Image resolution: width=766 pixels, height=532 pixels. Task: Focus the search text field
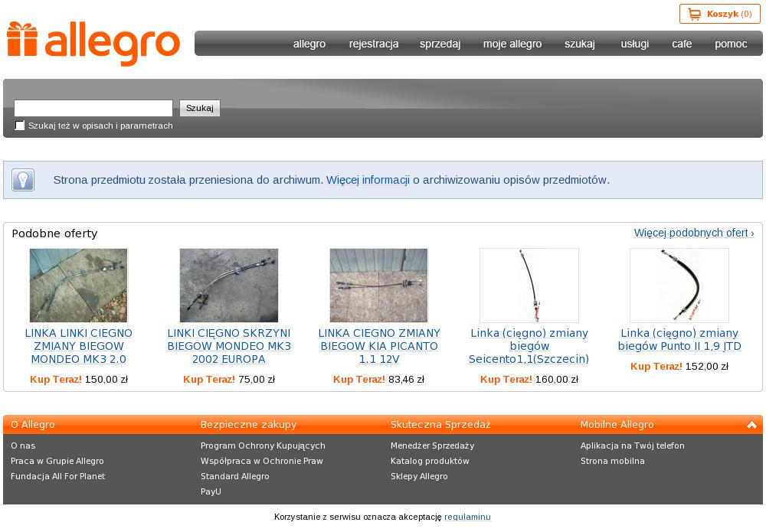93,108
